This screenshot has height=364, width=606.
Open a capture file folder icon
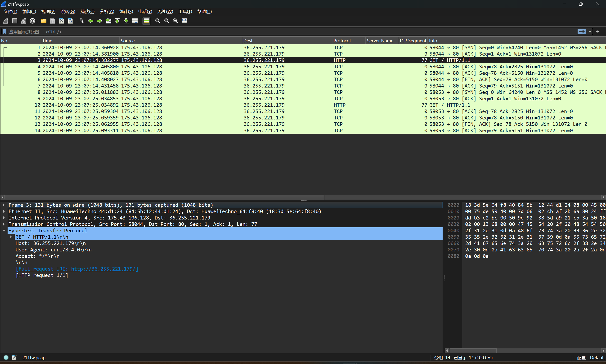[44, 21]
